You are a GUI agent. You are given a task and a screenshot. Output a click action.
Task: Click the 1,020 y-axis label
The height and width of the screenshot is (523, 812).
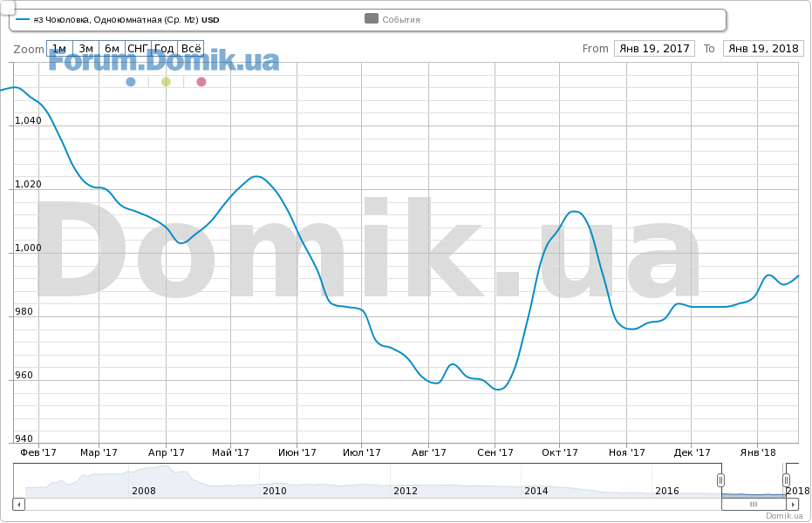[28, 184]
